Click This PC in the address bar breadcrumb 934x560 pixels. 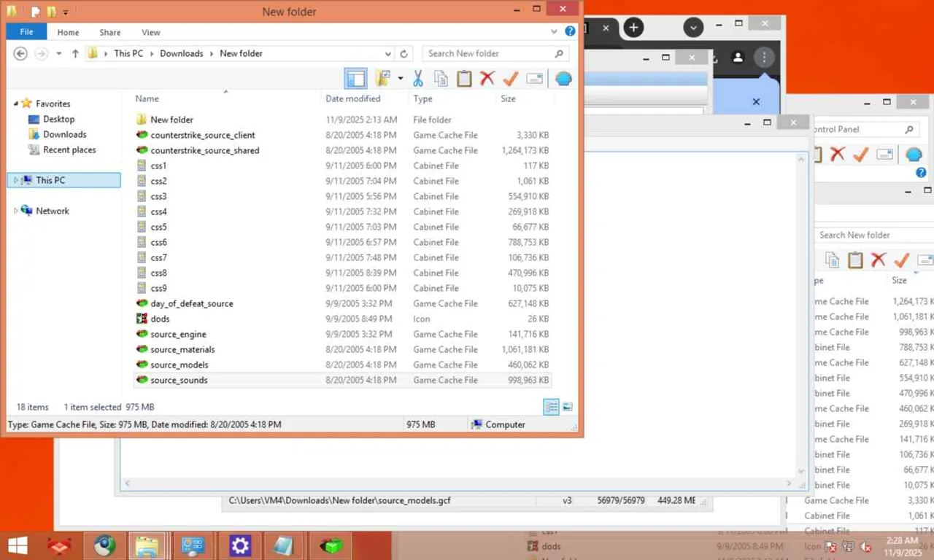click(x=128, y=53)
